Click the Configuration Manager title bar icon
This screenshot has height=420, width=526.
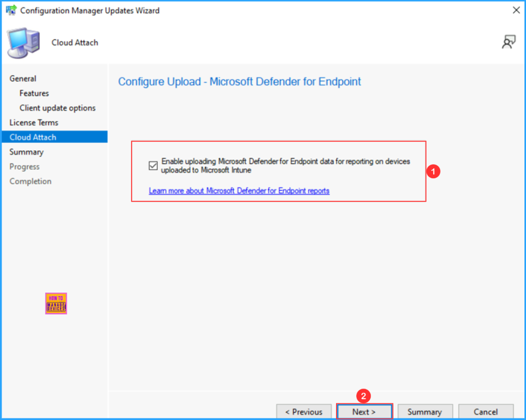[x=11, y=10]
